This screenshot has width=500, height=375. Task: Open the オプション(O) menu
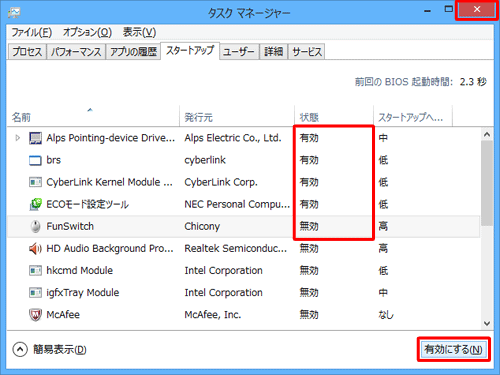pos(87,32)
